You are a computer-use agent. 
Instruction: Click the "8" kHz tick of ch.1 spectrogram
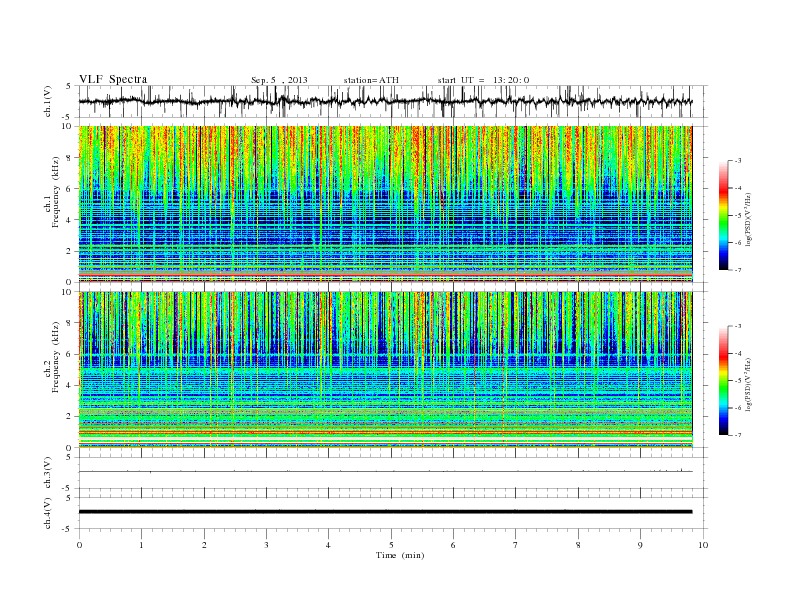click(70, 158)
